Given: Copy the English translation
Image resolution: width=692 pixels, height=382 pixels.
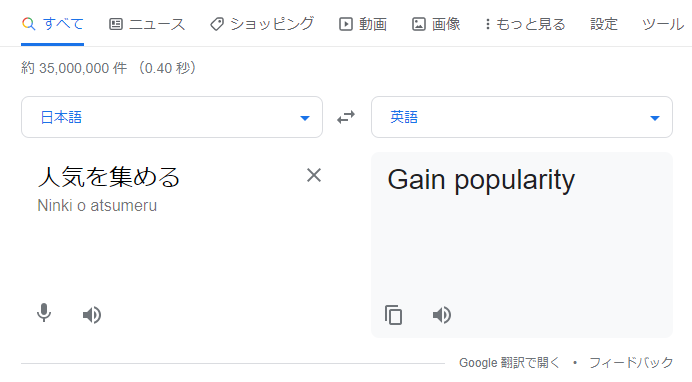Looking at the screenshot, I should pyautogui.click(x=393, y=315).
